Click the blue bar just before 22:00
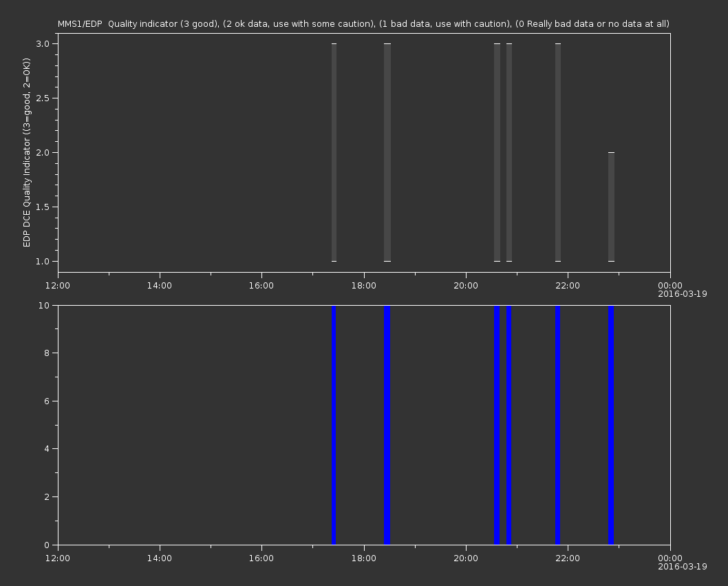The height and width of the screenshot is (586, 728). (x=557, y=425)
